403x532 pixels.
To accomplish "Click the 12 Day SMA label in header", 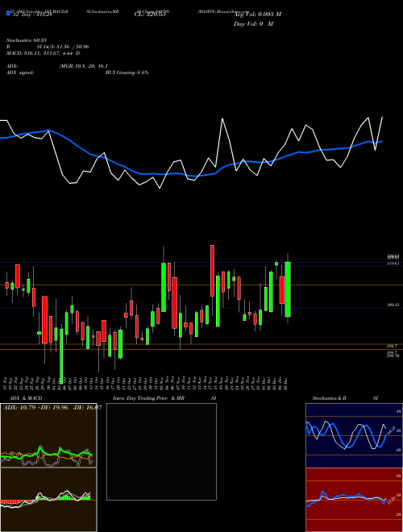I will point(31,15).
